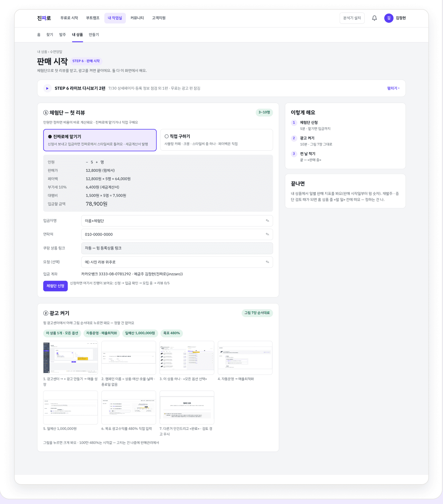Open the 부트캠프 menu
443x504 pixels.
click(93, 18)
